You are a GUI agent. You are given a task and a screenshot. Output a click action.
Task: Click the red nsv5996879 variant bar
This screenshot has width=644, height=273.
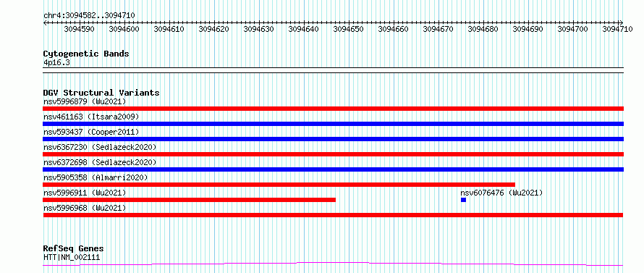(333, 109)
